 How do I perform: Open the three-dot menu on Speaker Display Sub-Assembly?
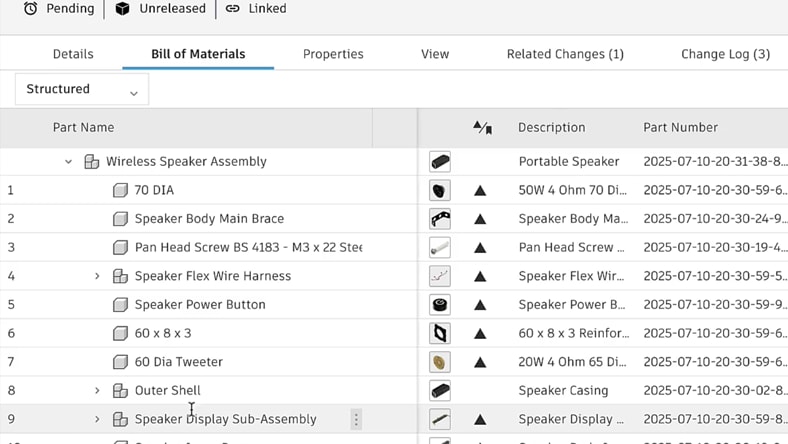tap(356, 419)
